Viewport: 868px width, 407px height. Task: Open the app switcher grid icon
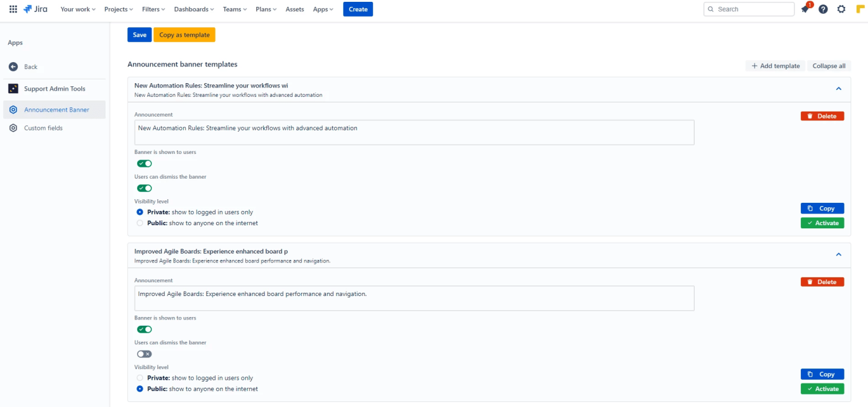point(13,9)
